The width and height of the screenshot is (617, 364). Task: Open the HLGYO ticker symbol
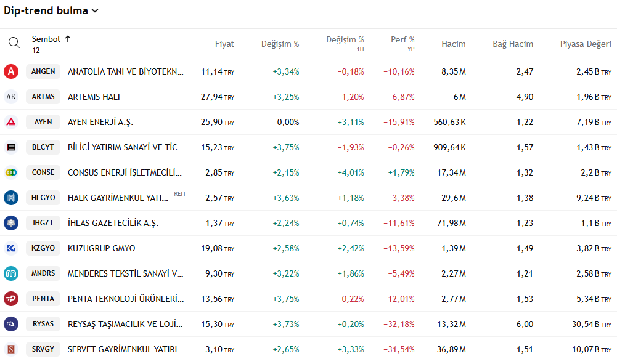[x=43, y=198]
